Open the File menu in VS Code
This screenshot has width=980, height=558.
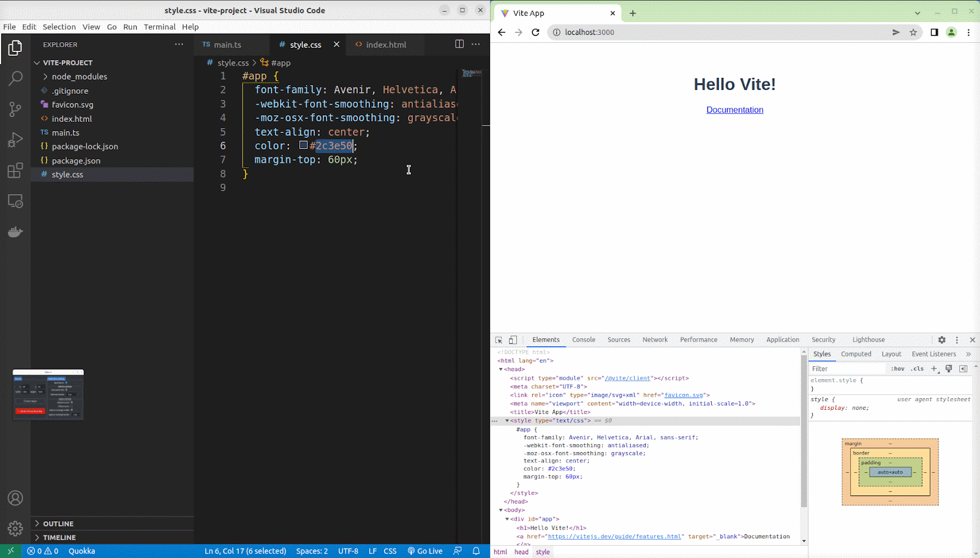(x=9, y=27)
